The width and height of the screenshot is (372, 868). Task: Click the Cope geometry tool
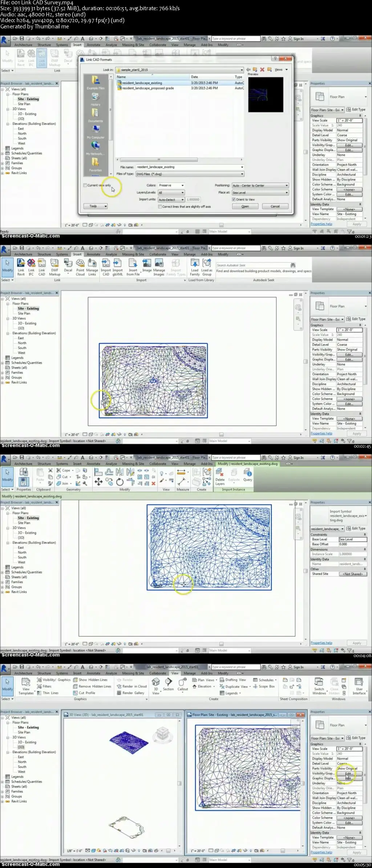tap(65, 470)
